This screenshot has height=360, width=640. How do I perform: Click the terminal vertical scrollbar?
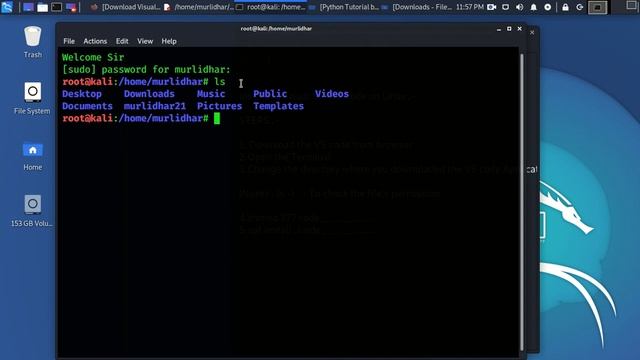pos(522,202)
